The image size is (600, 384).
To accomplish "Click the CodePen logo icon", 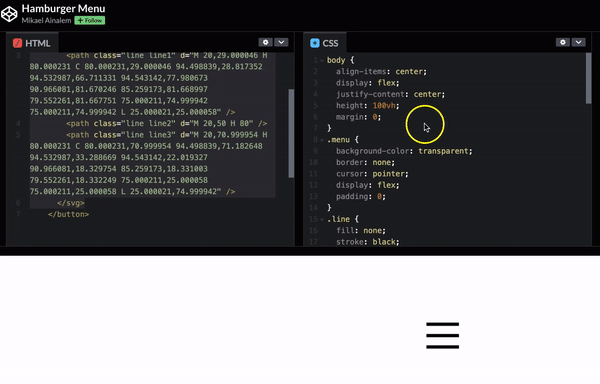I will click(9, 14).
